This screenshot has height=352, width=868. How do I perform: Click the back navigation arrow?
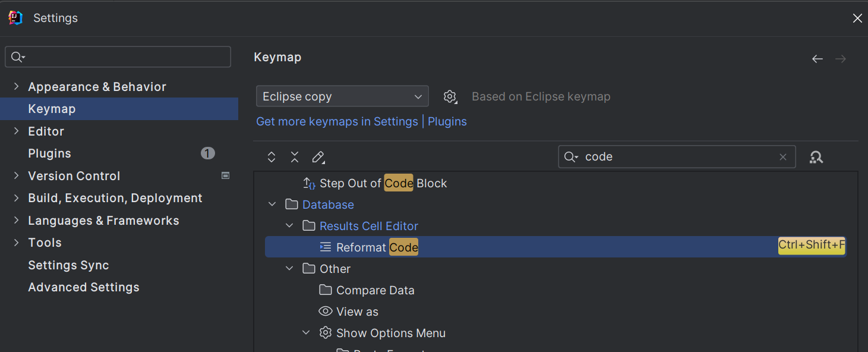818,59
